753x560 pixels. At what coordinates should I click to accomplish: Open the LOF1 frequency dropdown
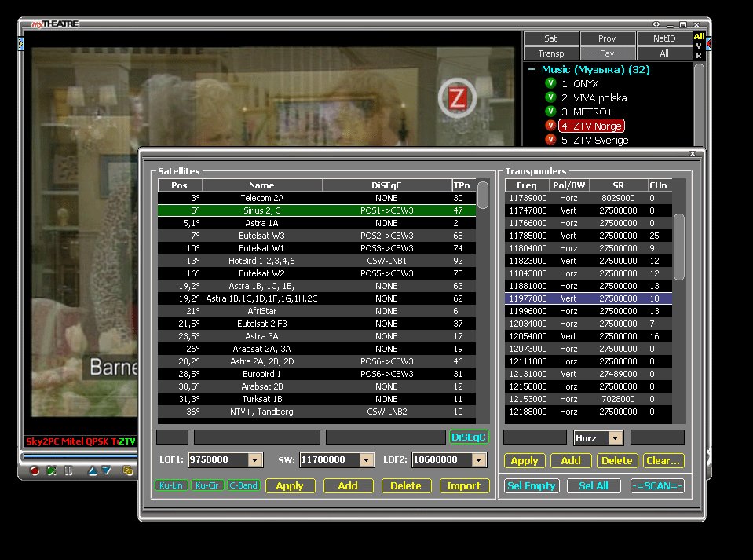point(255,459)
